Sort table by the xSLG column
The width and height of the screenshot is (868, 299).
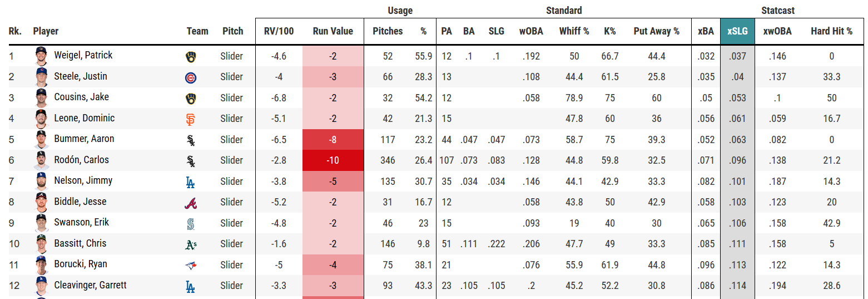point(737,31)
